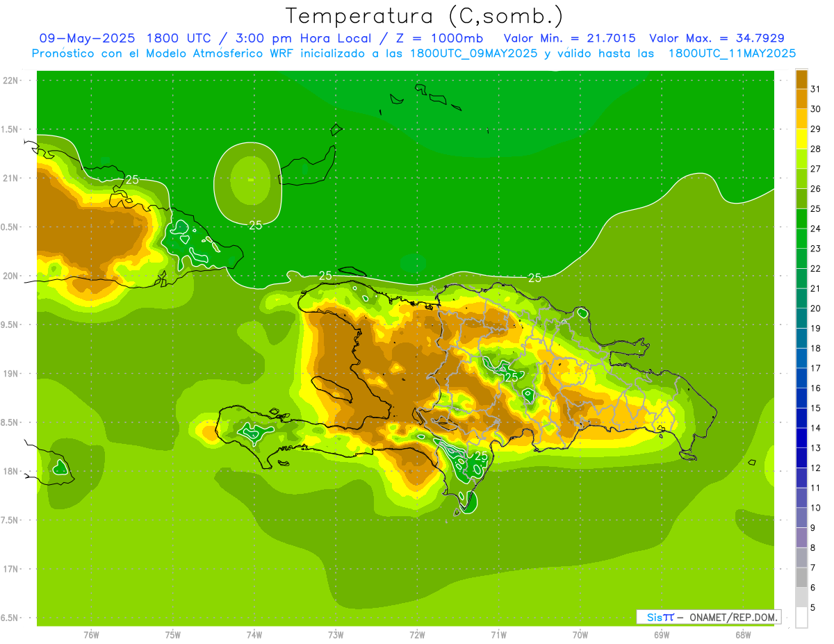Click the '71W' longitude axis label

(x=498, y=635)
